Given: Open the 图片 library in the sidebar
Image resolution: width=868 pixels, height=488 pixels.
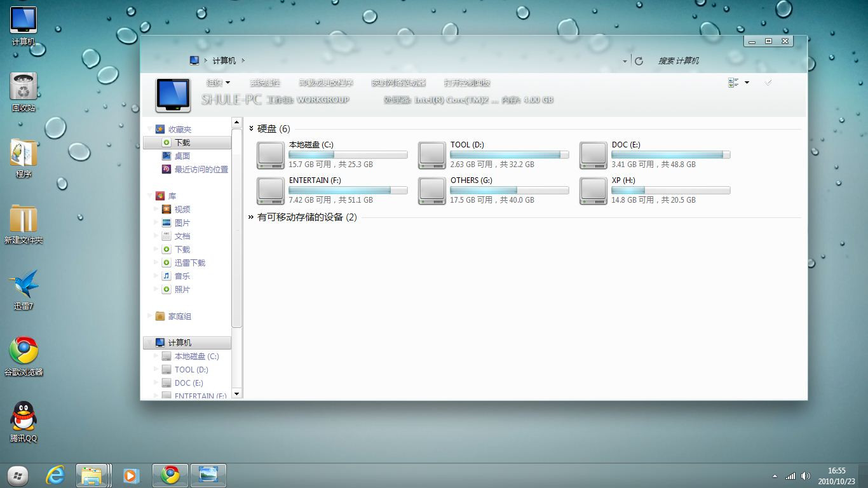Looking at the screenshot, I should (x=182, y=223).
